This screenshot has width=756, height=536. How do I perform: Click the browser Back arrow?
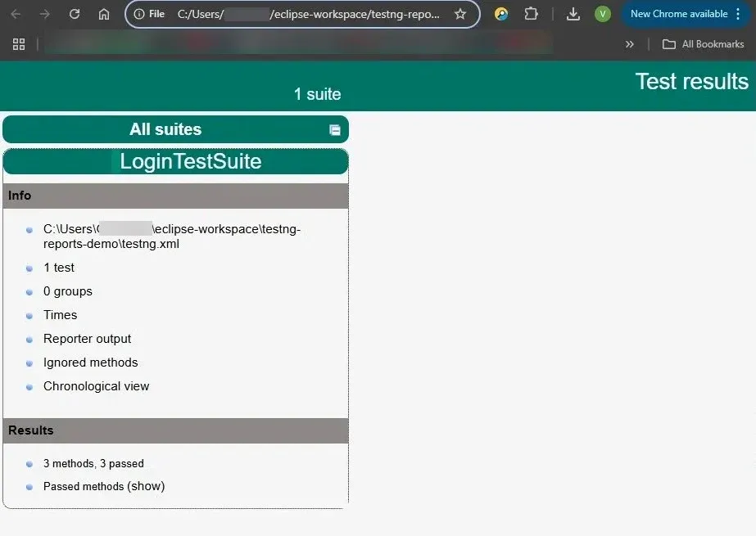click(x=16, y=14)
